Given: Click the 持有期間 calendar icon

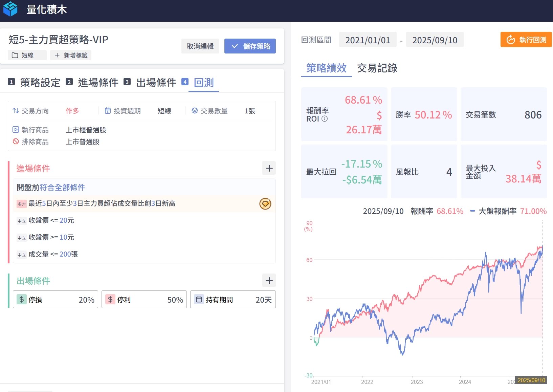Looking at the screenshot, I should tap(199, 299).
